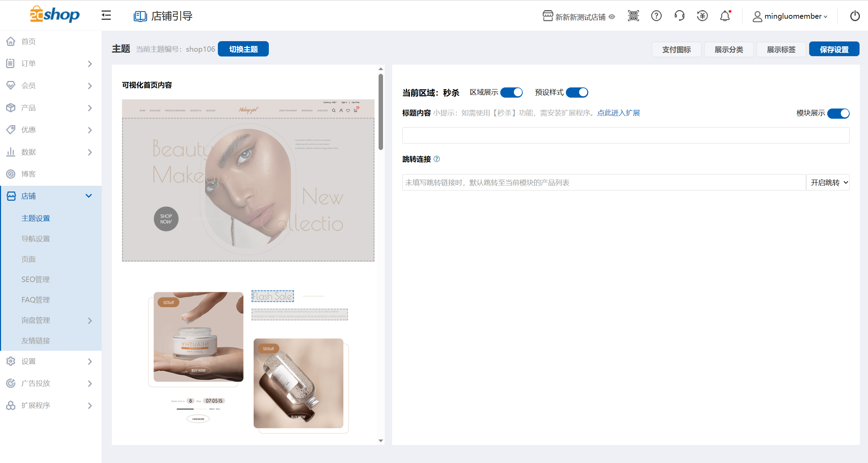
Task: Collapse the 店铺 menu chevron
Action: 89,196
